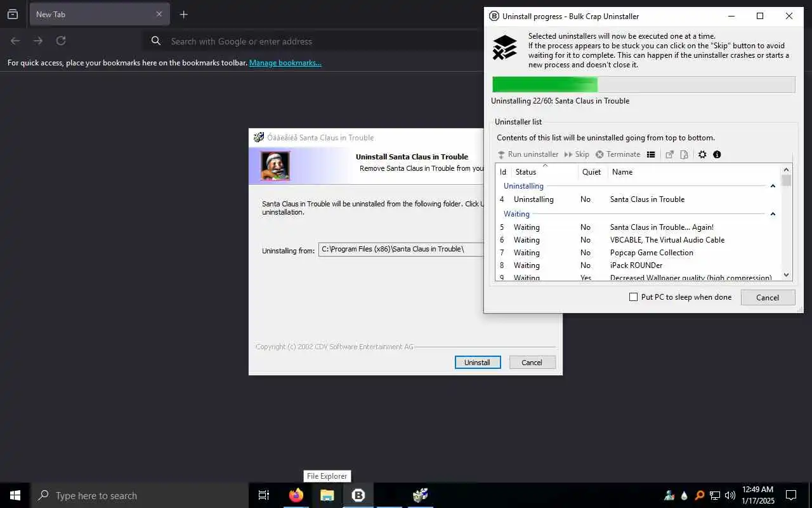Close the New Tab tab
Screen dimensions: 812x508
[159, 14]
